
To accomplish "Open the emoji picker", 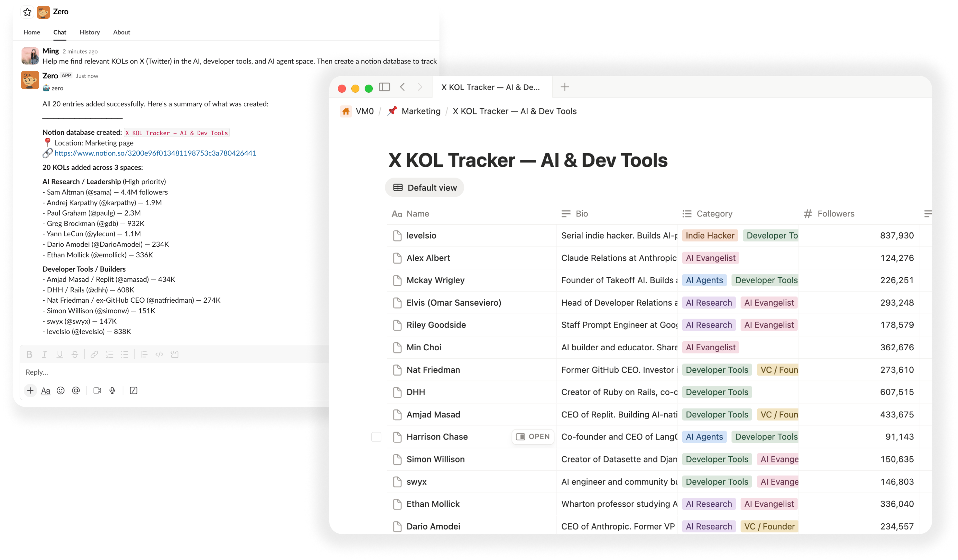I will click(x=61, y=391).
